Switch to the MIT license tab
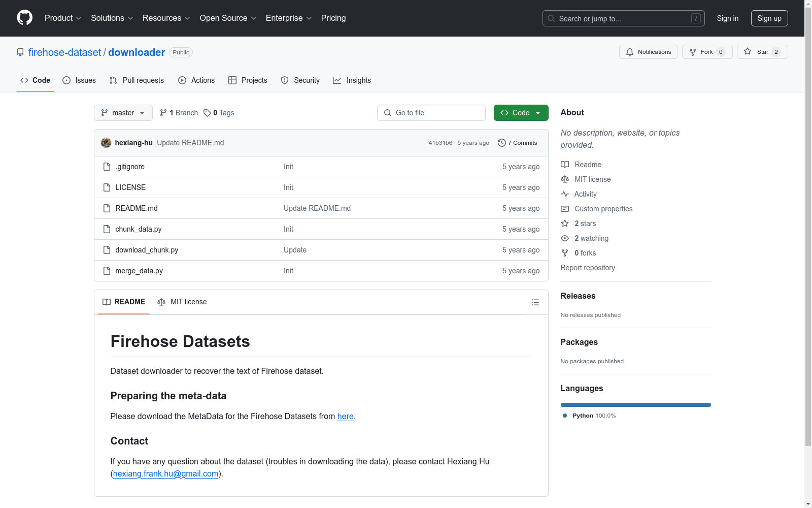 point(182,302)
